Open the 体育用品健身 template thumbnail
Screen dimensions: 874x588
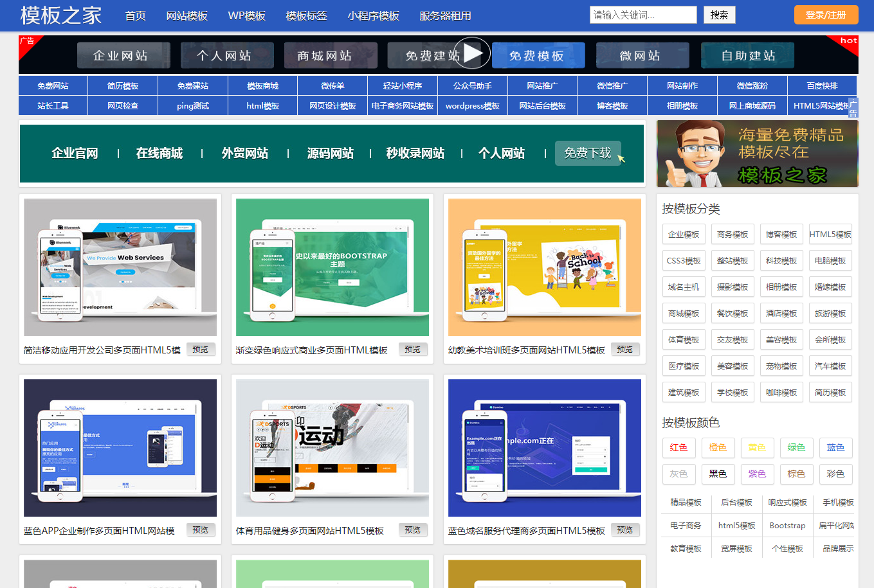[x=332, y=448]
